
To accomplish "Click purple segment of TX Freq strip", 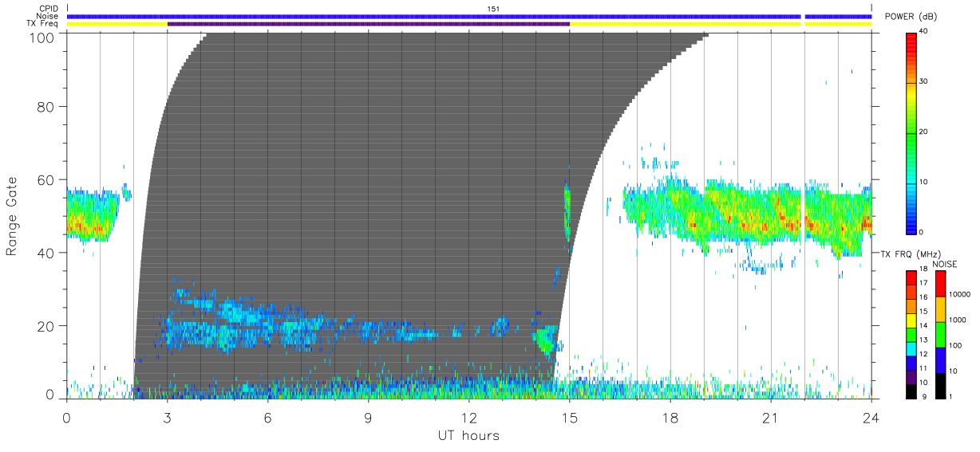I will click(369, 24).
